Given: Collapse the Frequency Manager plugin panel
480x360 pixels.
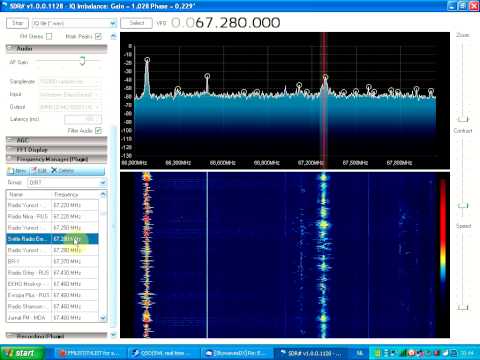Looking at the screenshot, I should (x=57, y=159).
